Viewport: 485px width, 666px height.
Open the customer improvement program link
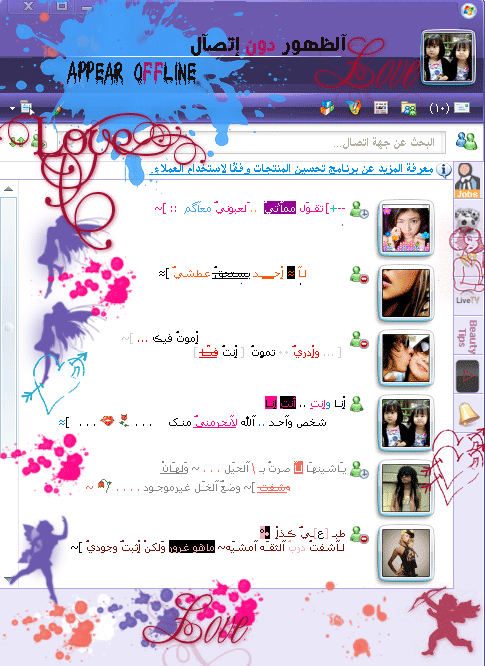click(x=291, y=169)
